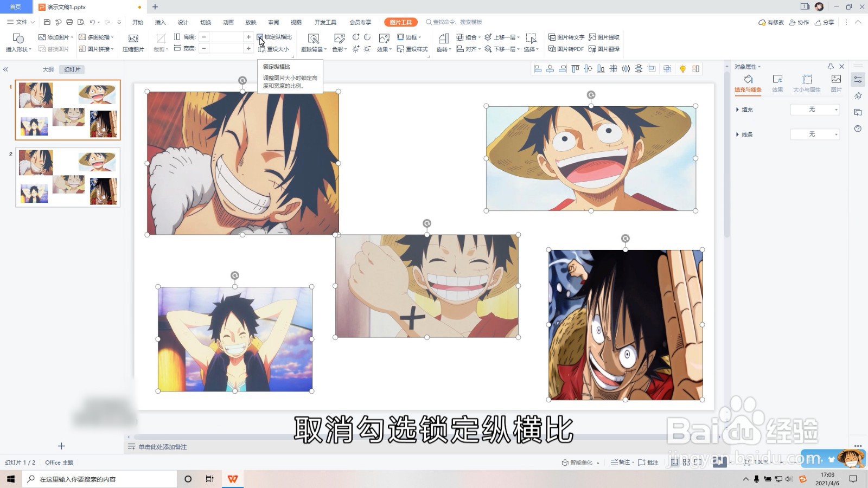Viewport: 868px width, 488px height.
Task: Click rotate left icon in ribbon
Action: tap(356, 37)
